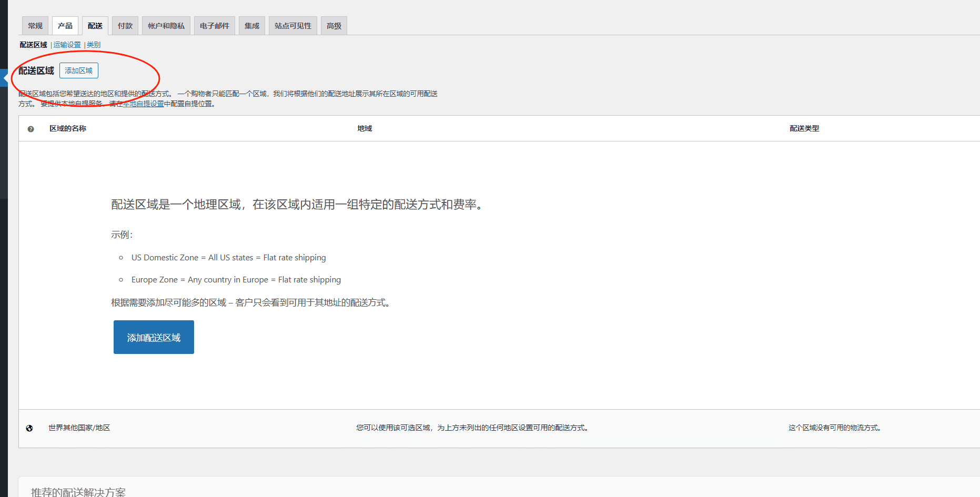980x497 pixels.
Task: Click the globe icon beside 世界其他国家/地区
Action: (29, 428)
